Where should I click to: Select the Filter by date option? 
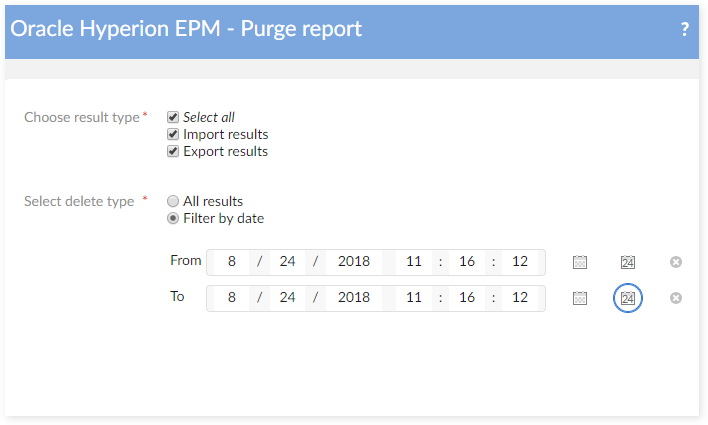(173, 218)
